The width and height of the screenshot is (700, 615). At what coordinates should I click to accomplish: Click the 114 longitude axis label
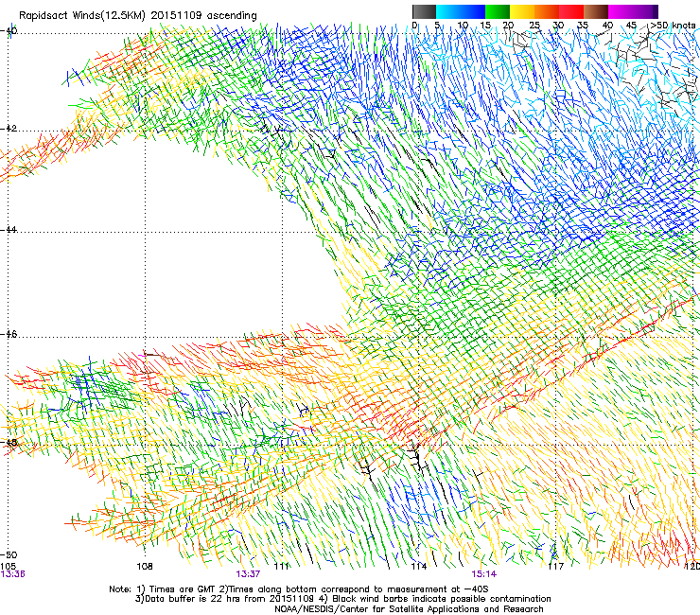pos(418,567)
